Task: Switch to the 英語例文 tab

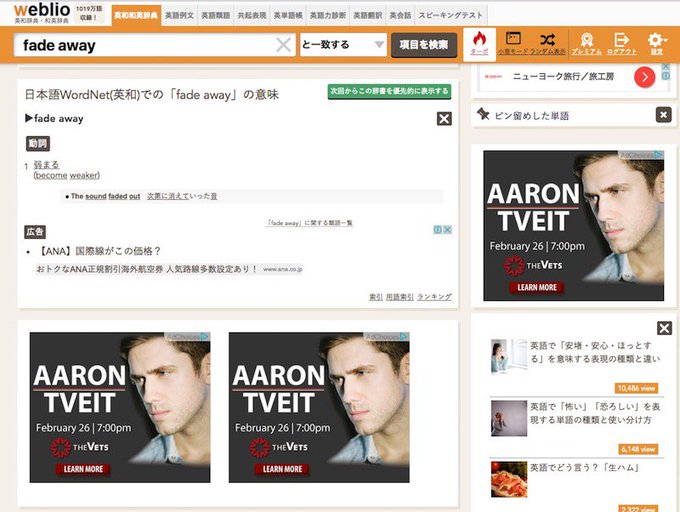Action: [180, 16]
